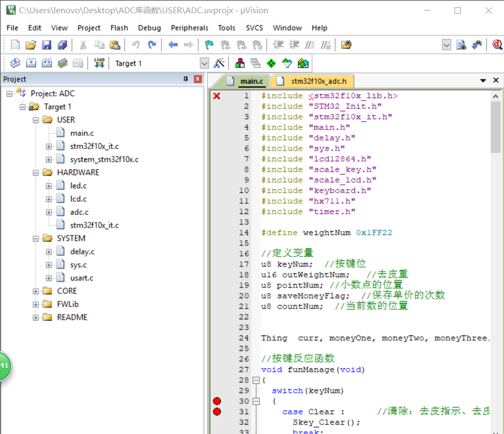Screen dimensions: 504x434
Task: Open the SVCS menu
Action: (x=254, y=28)
